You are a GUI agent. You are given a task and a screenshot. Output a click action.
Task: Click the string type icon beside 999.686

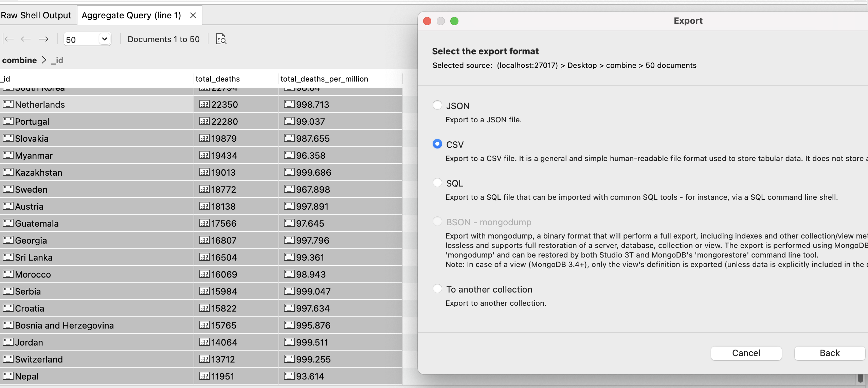[x=289, y=172]
